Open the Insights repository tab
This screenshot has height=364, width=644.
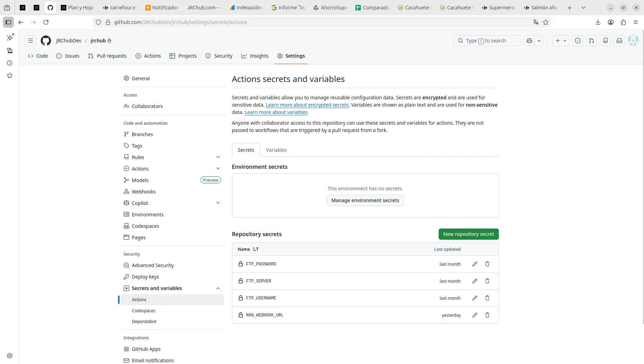click(x=255, y=56)
